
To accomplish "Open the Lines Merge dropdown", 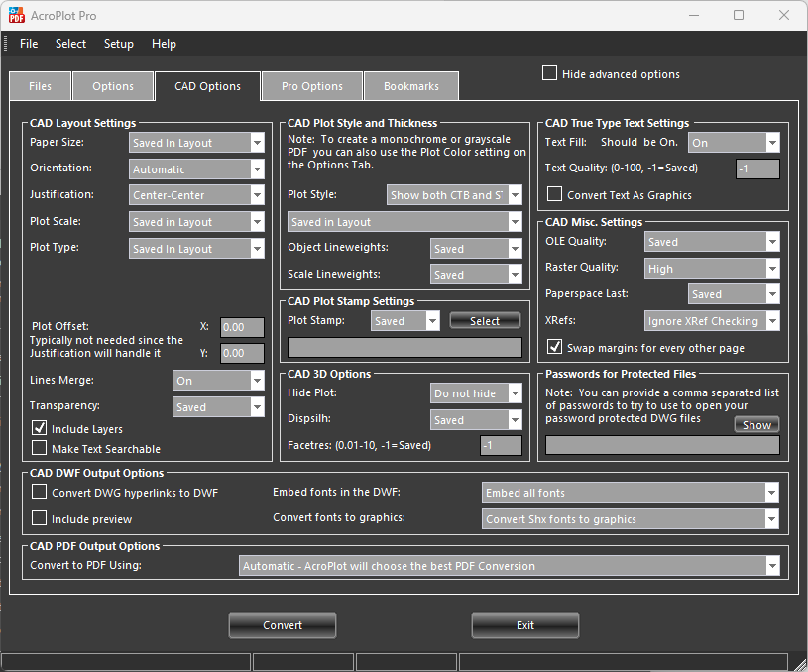I will [x=218, y=381].
